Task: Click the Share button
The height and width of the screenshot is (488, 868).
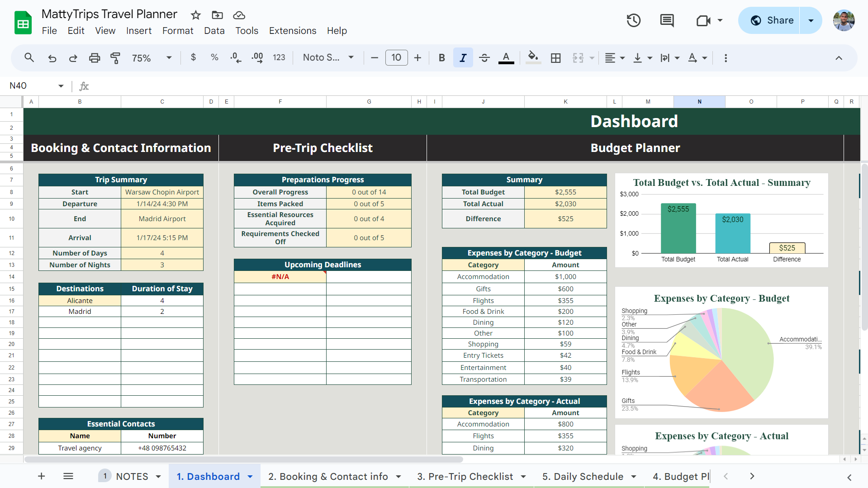Action: point(769,20)
